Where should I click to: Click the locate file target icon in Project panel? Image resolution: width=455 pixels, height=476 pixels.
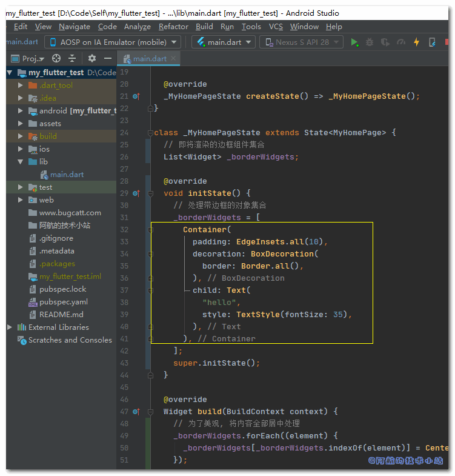(x=56, y=59)
